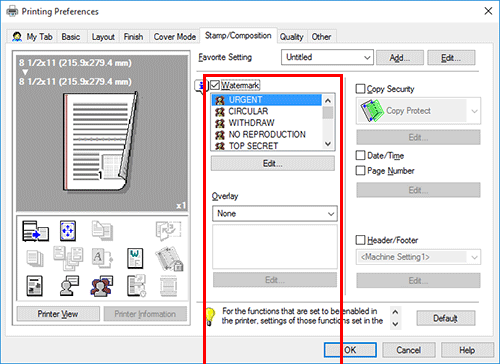Click the user icon on My Tab
500x364 pixels.
[17, 37]
